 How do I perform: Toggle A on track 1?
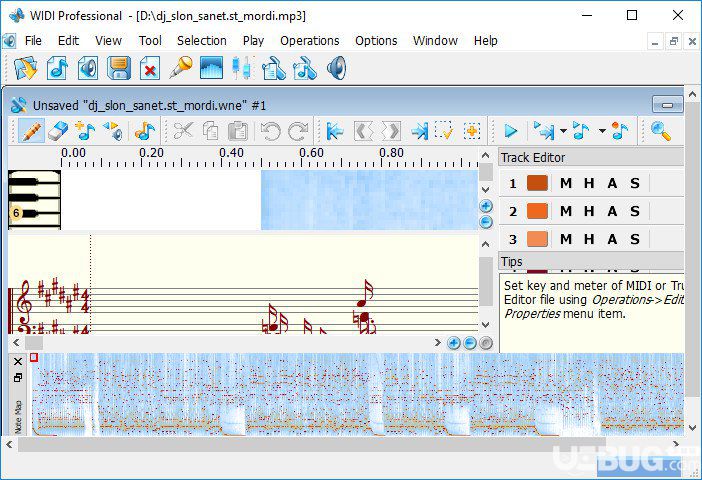pyautogui.click(x=612, y=183)
